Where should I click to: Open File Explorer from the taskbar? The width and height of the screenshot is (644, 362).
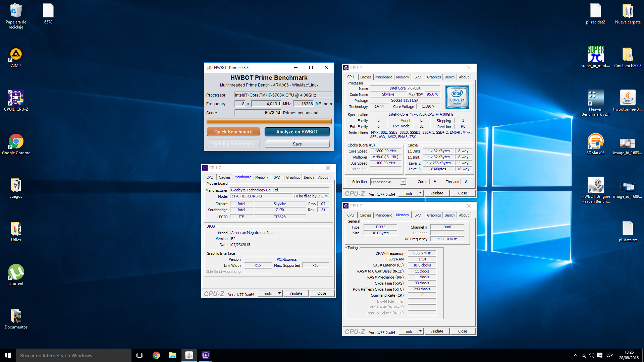click(172, 355)
